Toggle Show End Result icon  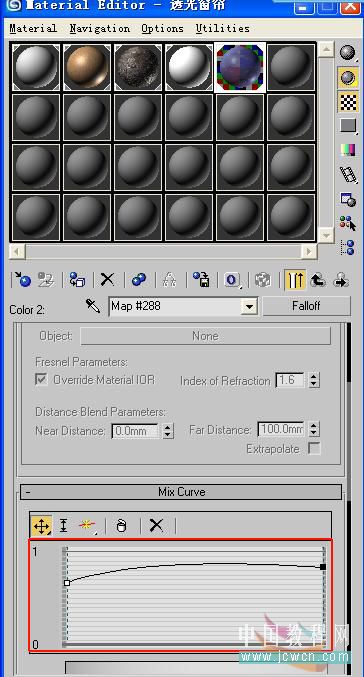click(x=295, y=280)
